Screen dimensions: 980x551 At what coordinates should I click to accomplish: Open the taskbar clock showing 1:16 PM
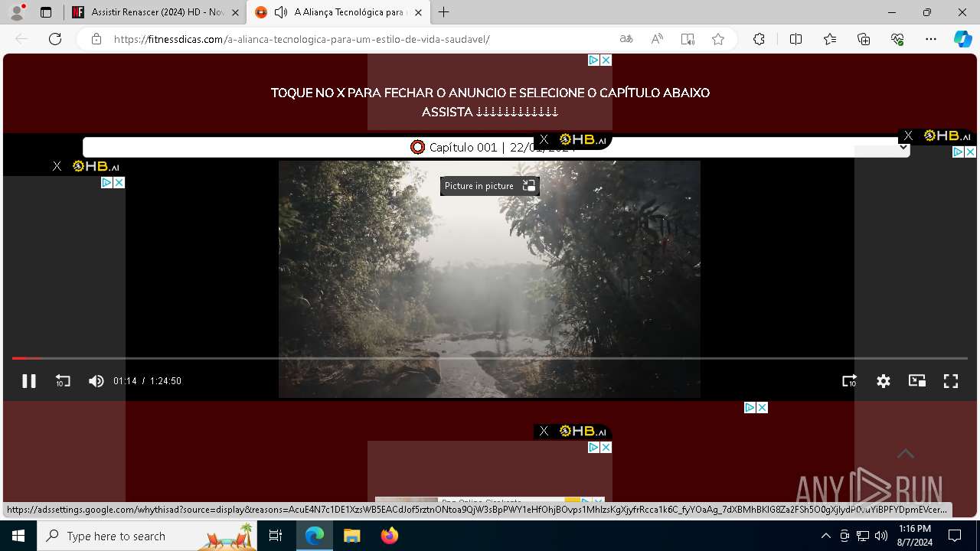click(915, 536)
